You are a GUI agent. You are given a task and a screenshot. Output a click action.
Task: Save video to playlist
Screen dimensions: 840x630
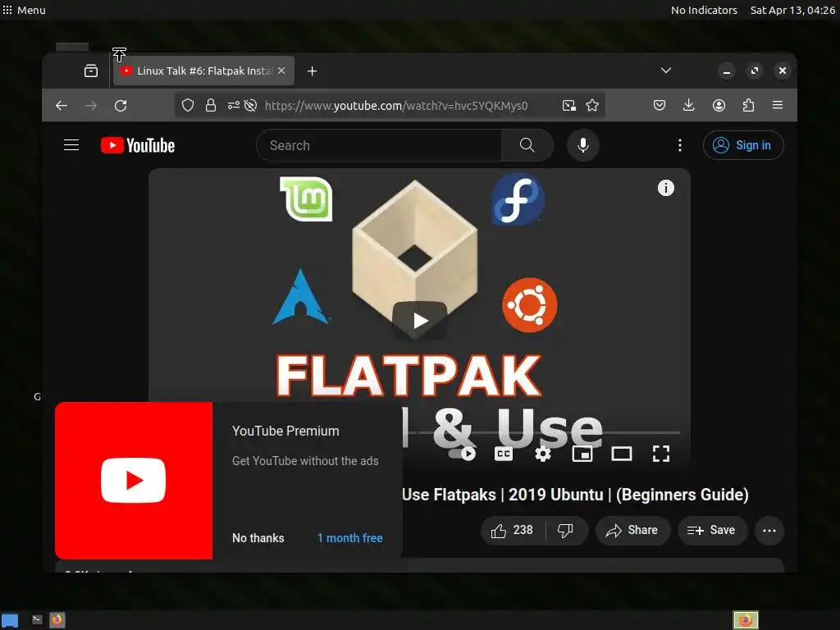(712, 531)
